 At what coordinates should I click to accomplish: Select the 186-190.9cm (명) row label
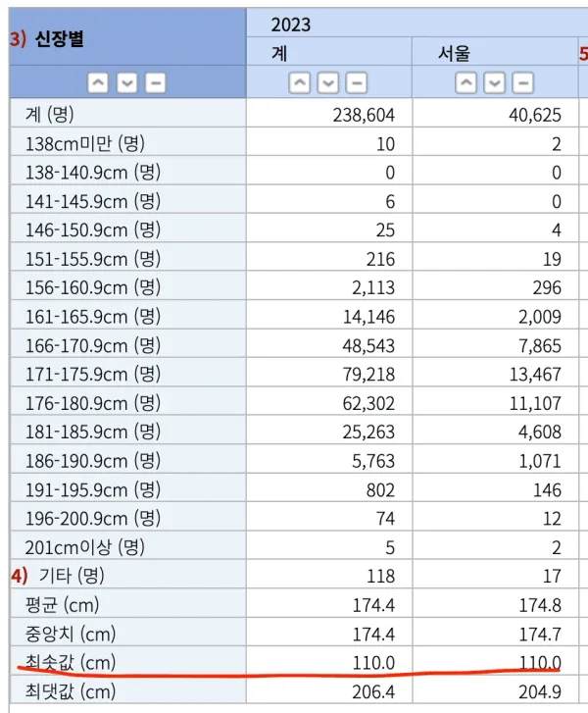tap(93, 461)
